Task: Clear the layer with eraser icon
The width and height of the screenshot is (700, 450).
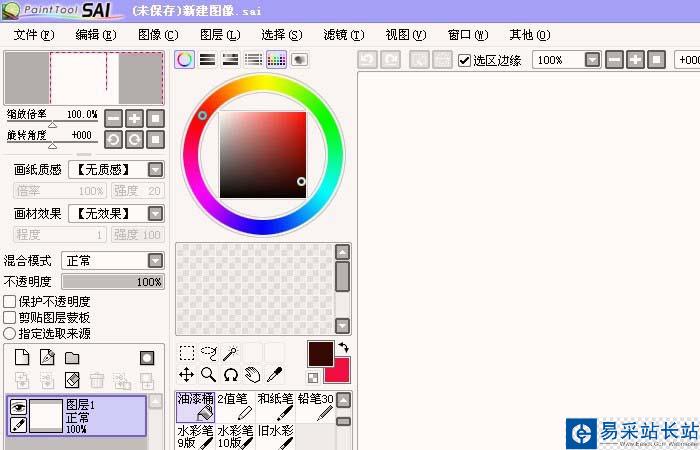Action: pyautogui.click(x=72, y=380)
